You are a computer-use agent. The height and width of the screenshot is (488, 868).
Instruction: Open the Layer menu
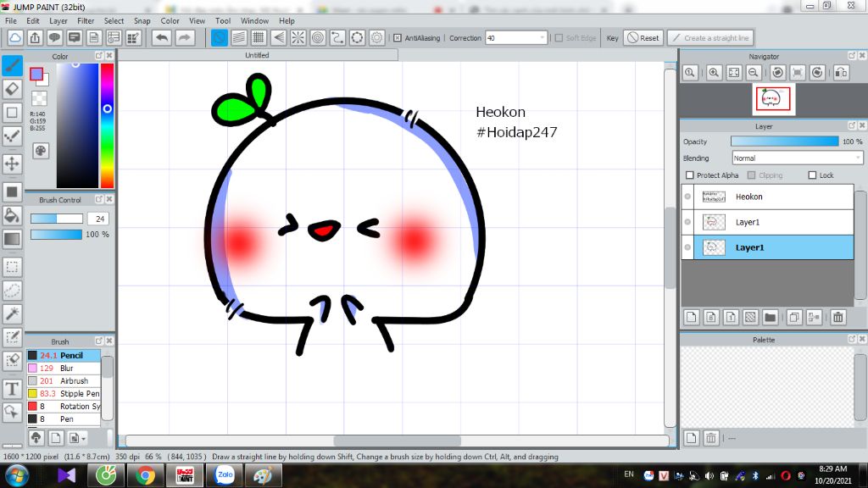click(x=58, y=20)
